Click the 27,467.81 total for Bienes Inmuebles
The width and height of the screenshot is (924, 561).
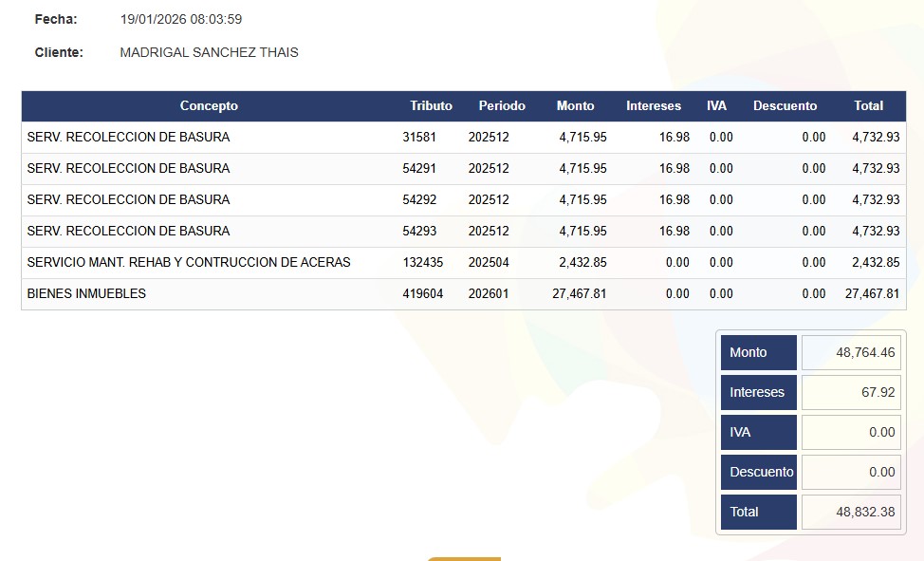[x=871, y=294]
